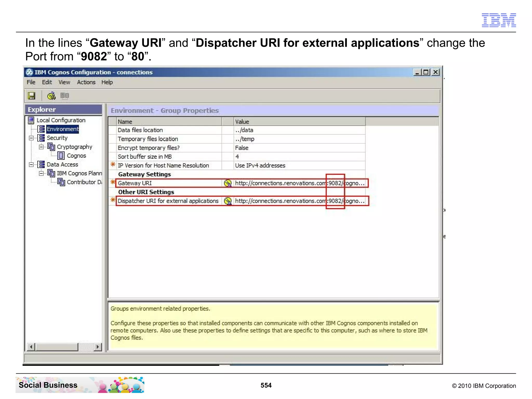Click the 'Sort buffer size in MB' name
532x399 pixels.
click(145, 157)
